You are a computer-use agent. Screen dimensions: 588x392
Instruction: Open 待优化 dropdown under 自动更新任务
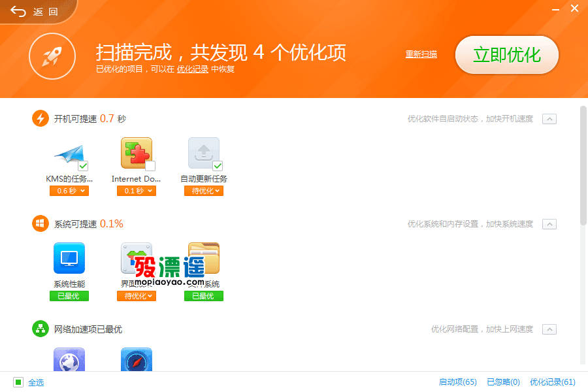tap(204, 191)
